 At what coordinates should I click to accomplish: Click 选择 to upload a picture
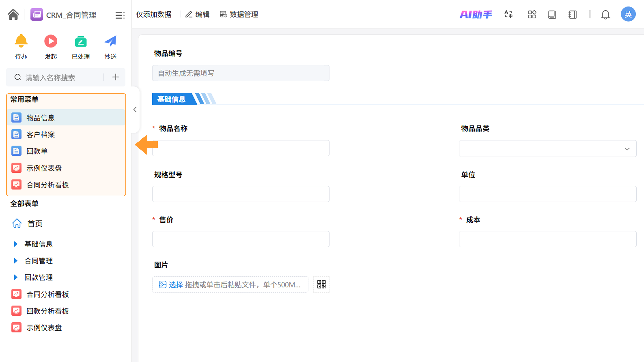pyautogui.click(x=175, y=285)
